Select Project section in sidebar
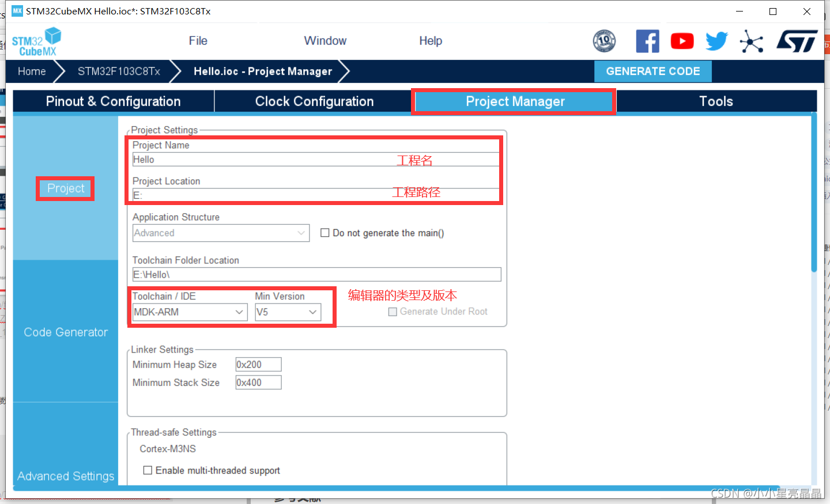The image size is (830, 504). tap(66, 188)
